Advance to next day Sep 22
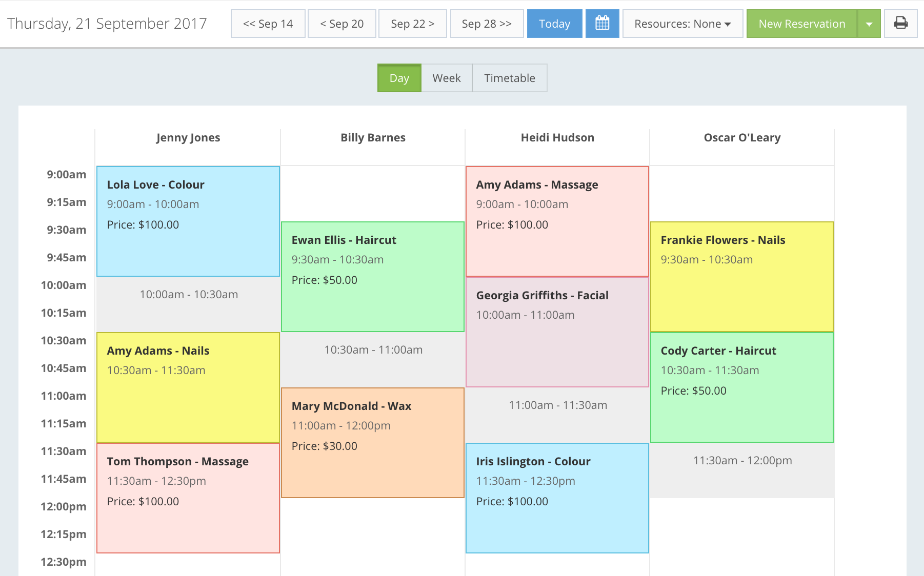The image size is (924, 576). click(413, 24)
